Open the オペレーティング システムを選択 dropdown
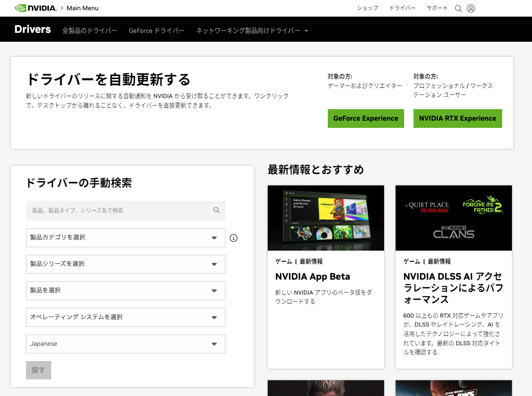Screen dimensions: 532x396 [126, 317]
